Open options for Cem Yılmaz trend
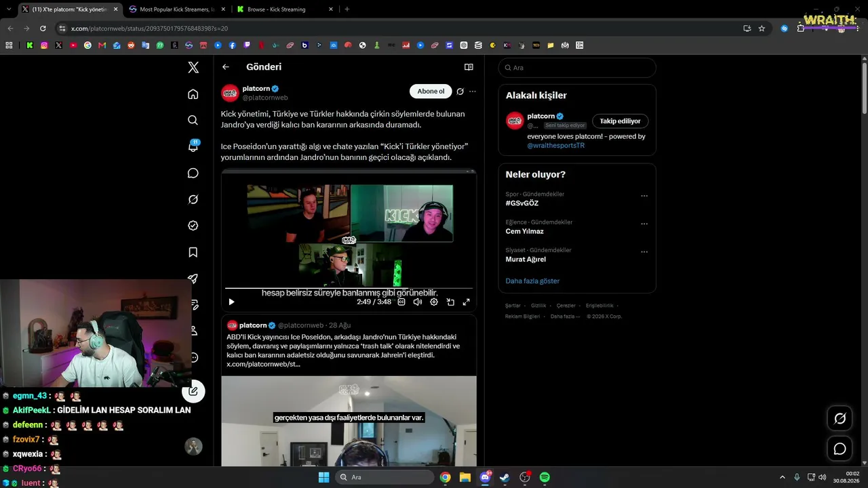The image size is (868, 488). [644, 224]
